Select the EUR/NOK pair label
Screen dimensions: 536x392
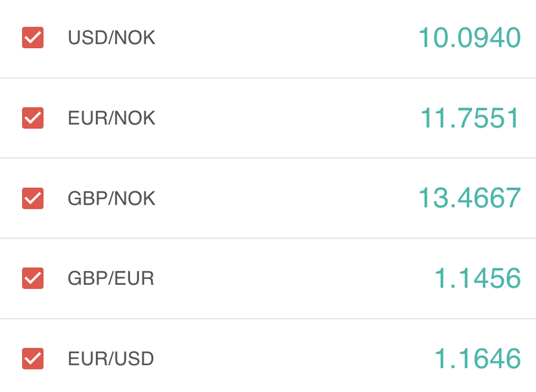pos(111,118)
